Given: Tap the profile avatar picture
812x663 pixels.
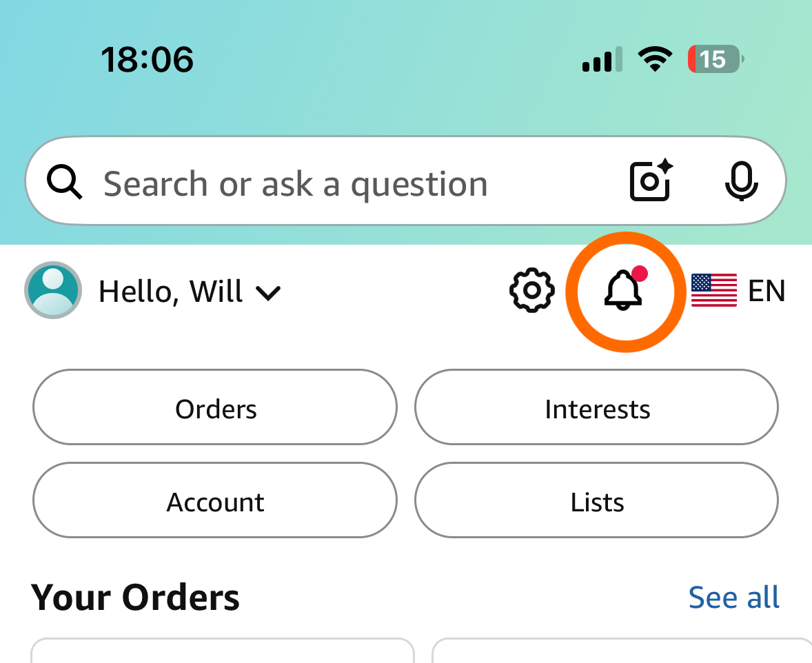Looking at the screenshot, I should point(53,290).
